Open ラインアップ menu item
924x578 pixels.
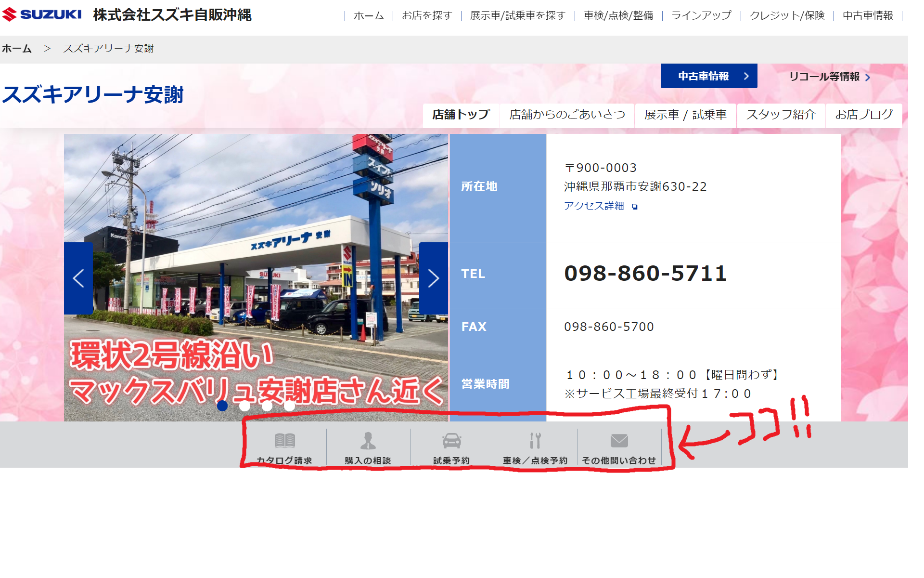(701, 15)
